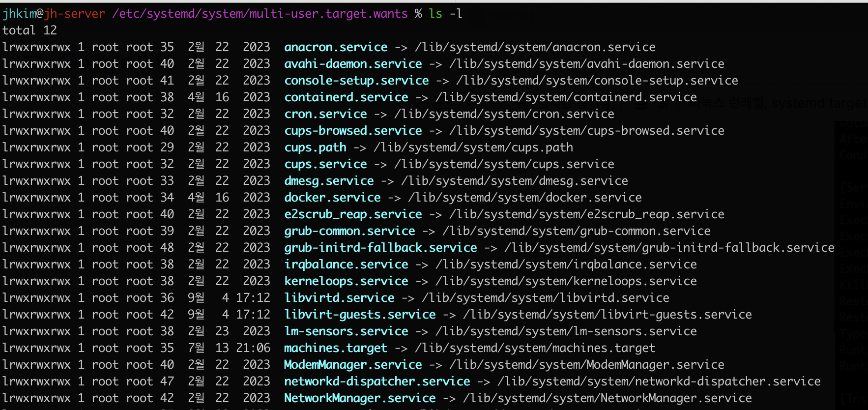Viewport: 868px width, 410px height.
Task: Click target path /lib/systemd/system/NetworkManager.service
Action: click(608, 398)
